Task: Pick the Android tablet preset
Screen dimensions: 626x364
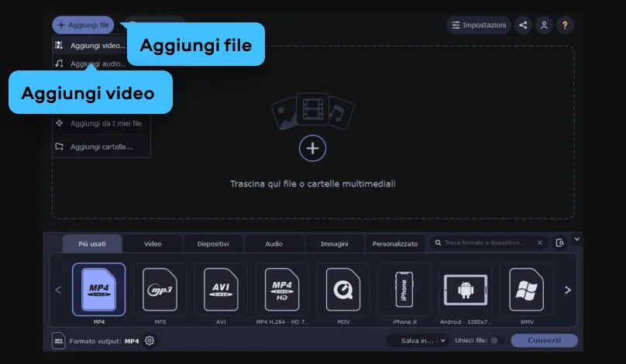Action: [x=465, y=290]
